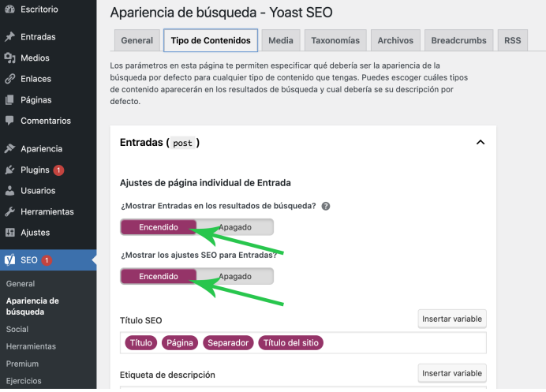Viewport: 546px width, 392px height.
Task: Open Social under the SEO submenu
Action: (17, 329)
